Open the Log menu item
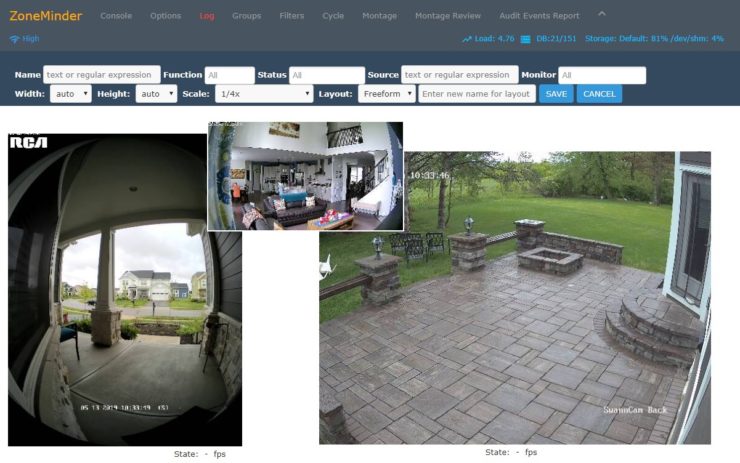The width and height of the screenshot is (740, 463). 207,16
